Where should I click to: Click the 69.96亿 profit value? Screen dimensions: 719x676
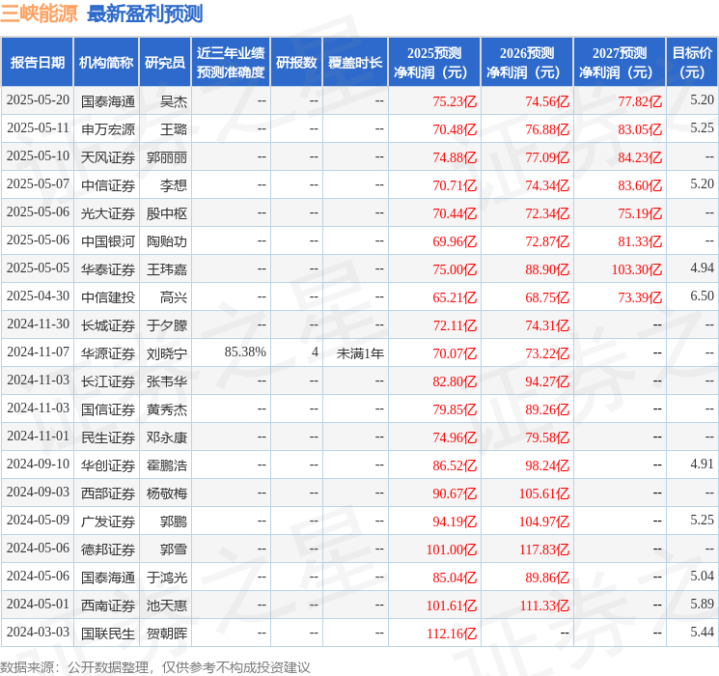coord(454,241)
